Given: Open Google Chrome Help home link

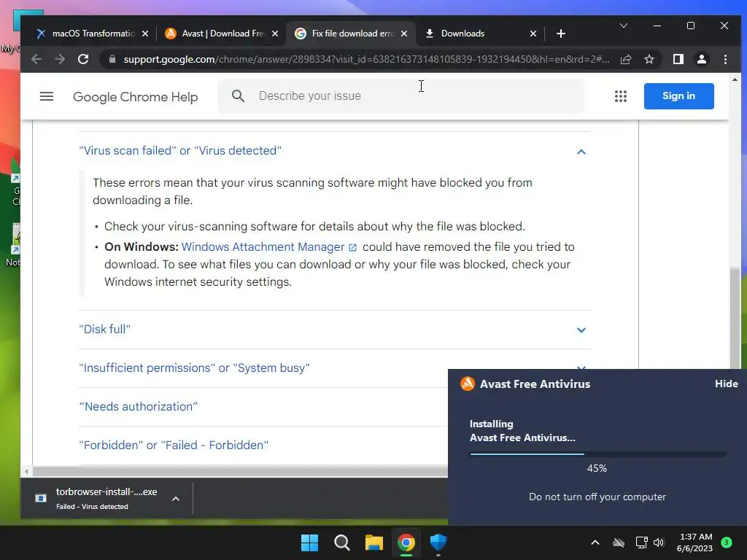Looking at the screenshot, I should (135, 97).
